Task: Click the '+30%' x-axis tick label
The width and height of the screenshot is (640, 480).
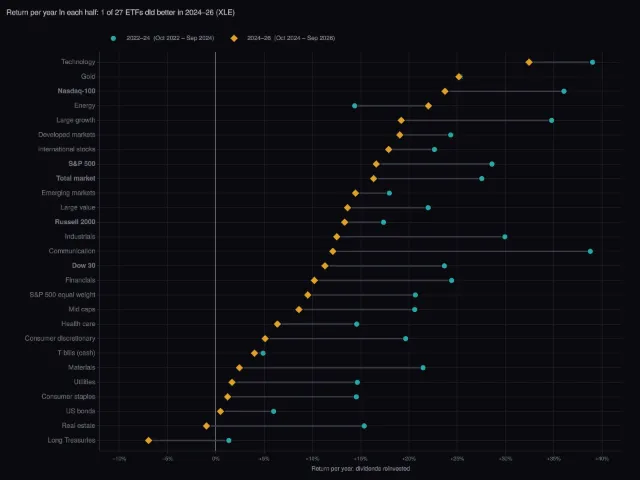Action: pos(505,459)
